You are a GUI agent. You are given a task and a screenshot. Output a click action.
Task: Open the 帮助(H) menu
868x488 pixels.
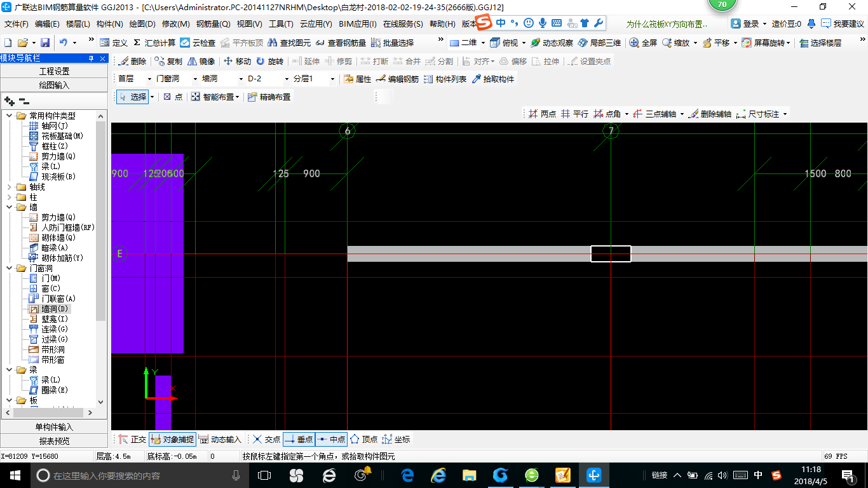pyautogui.click(x=442, y=24)
